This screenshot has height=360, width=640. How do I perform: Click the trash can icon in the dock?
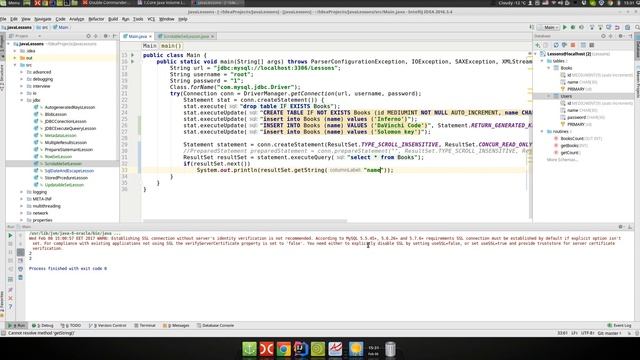point(390,349)
